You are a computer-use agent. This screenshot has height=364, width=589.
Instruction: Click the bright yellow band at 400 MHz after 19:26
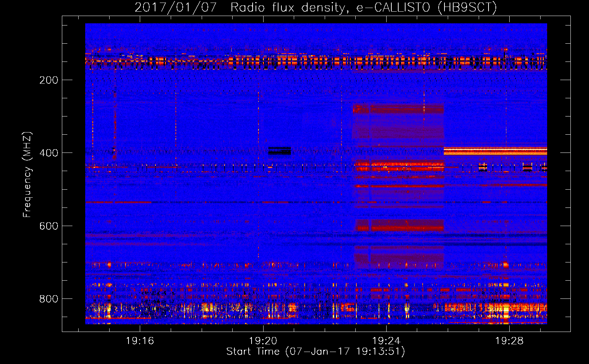click(495, 151)
